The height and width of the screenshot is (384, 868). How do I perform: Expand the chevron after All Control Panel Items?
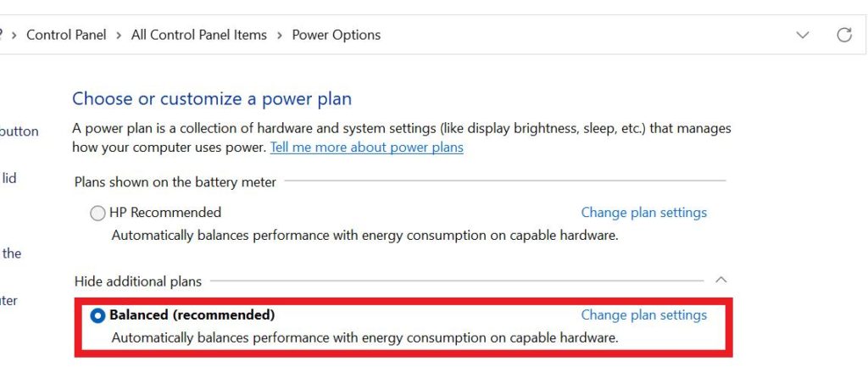[x=279, y=35]
